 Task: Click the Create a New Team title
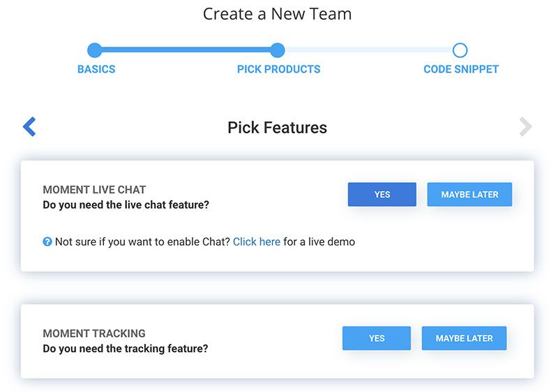point(278,14)
